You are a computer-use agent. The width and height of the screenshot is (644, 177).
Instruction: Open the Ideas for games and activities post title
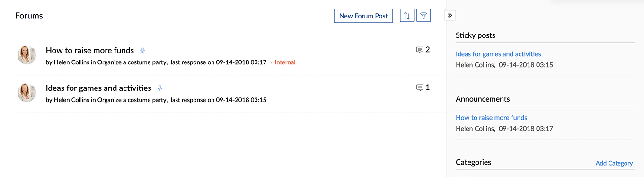tap(98, 88)
